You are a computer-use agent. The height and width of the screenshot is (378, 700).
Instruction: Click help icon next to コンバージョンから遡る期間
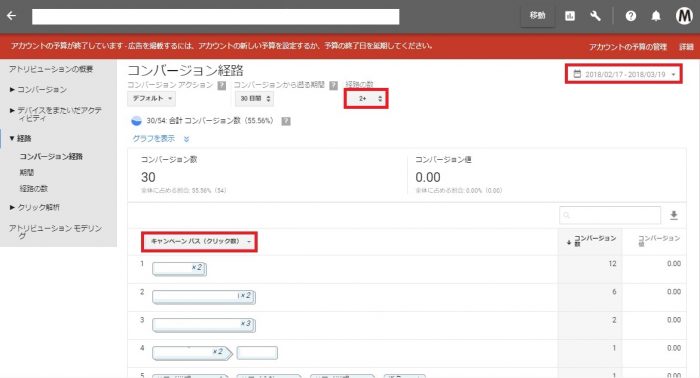point(333,85)
